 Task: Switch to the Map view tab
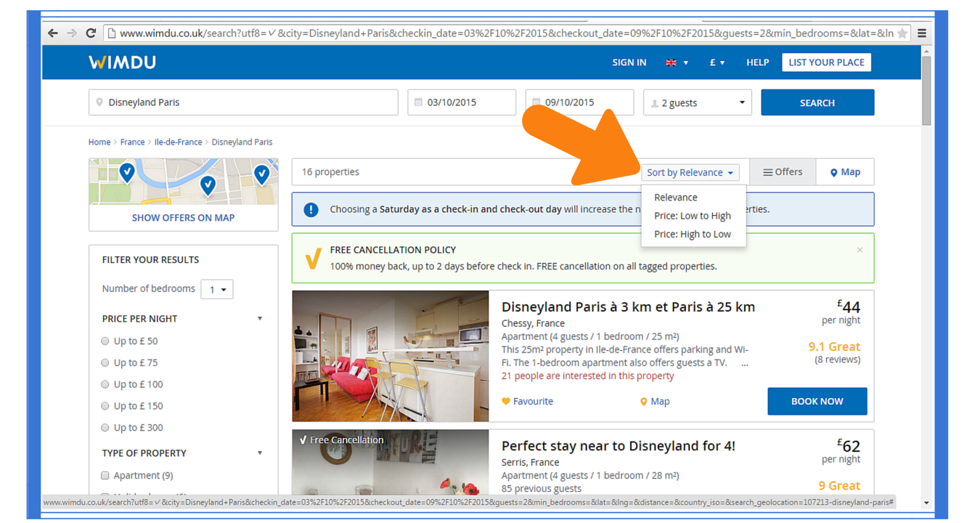pos(845,172)
